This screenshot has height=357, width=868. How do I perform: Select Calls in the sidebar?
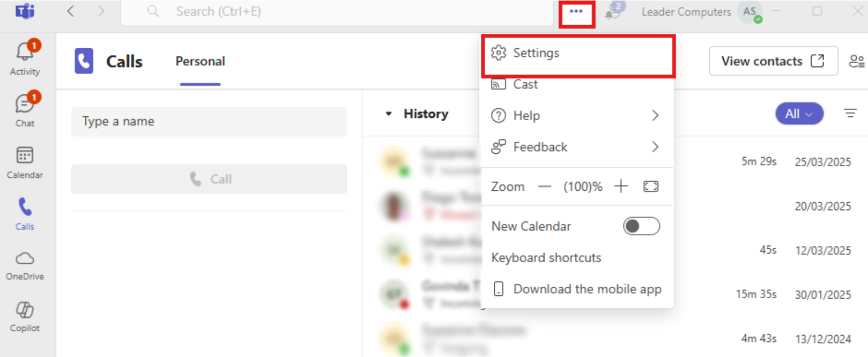(25, 214)
